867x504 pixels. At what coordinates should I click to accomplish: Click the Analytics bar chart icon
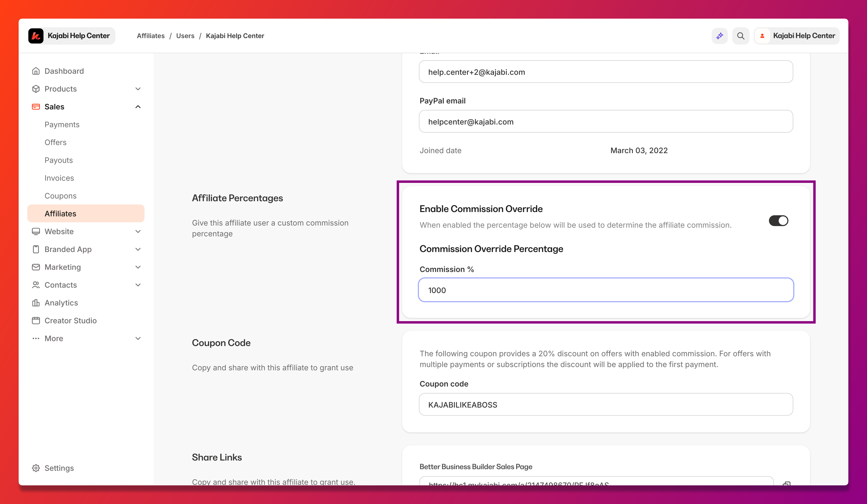(36, 303)
